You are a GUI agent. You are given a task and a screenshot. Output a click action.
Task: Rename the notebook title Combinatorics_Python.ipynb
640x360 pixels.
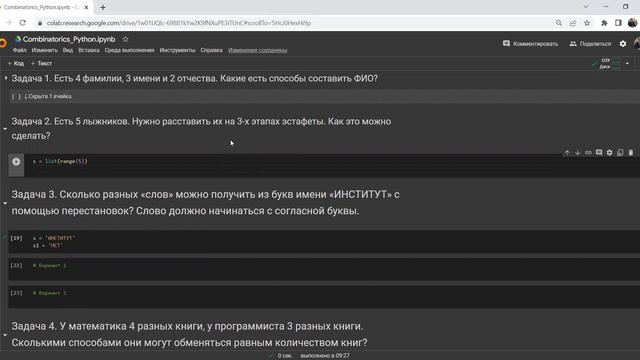coord(69,39)
